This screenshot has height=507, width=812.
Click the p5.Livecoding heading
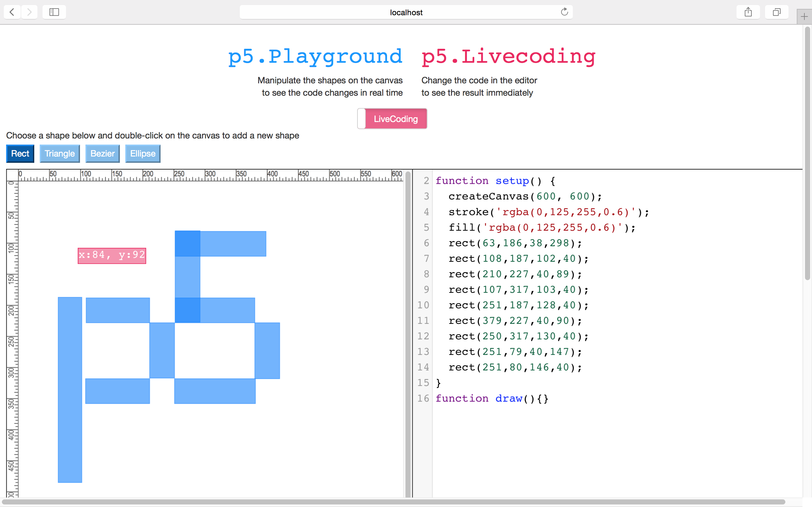coord(508,56)
